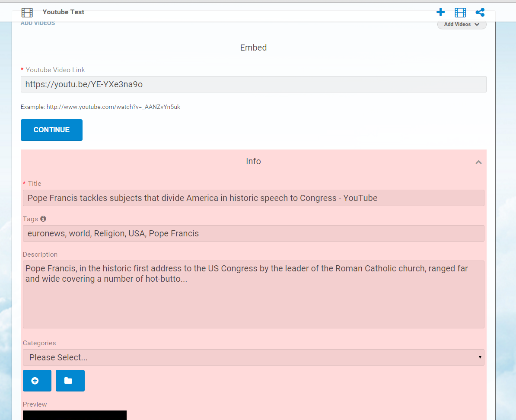Click the blue plus icon in header
This screenshot has width=516, height=420.
pyautogui.click(x=440, y=13)
